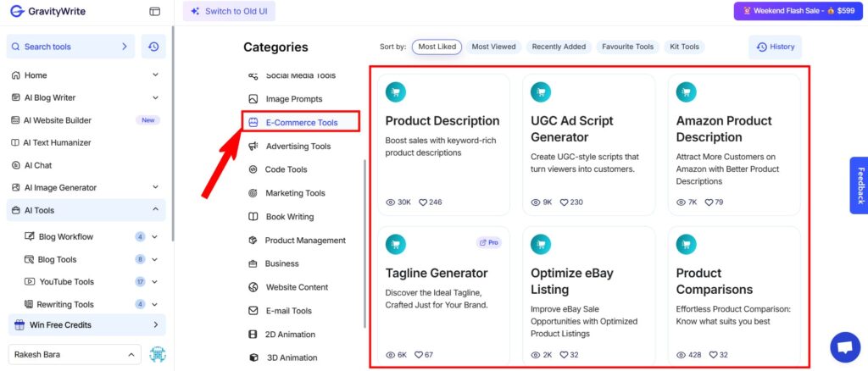The width and height of the screenshot is (868, 371).
Task: Click the YouTube Tools icon
Action: pos(30,281)
